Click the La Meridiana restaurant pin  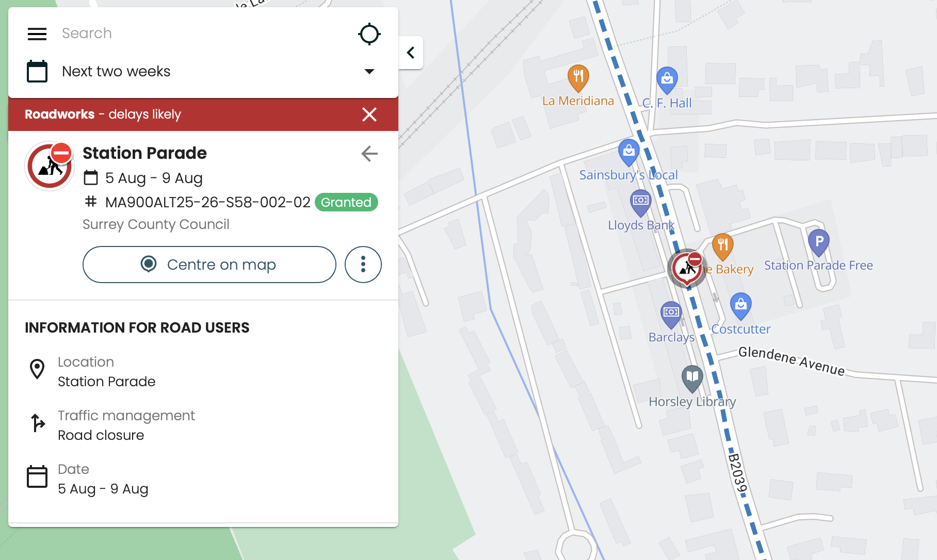pyautogui.click(x=578, y=78)
